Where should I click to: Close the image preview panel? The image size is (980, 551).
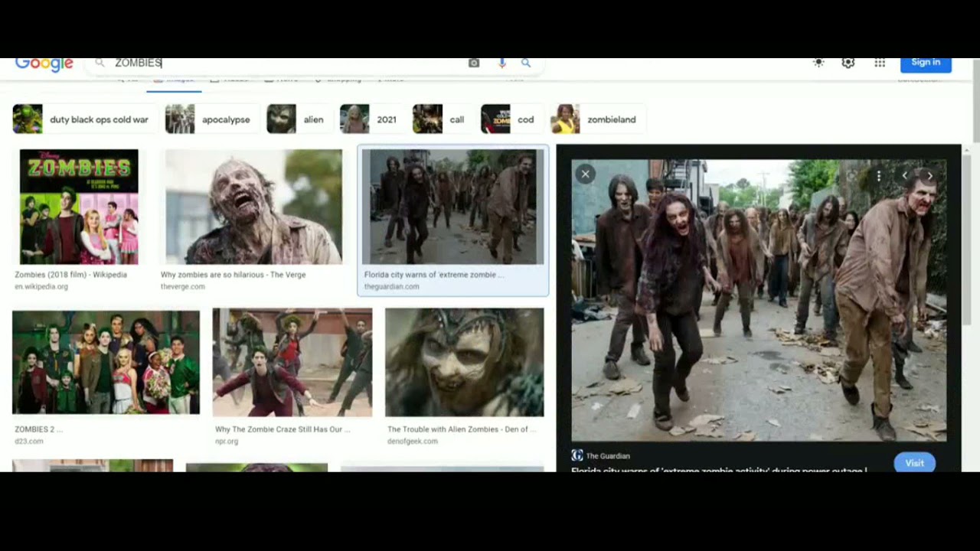point(585,174)
